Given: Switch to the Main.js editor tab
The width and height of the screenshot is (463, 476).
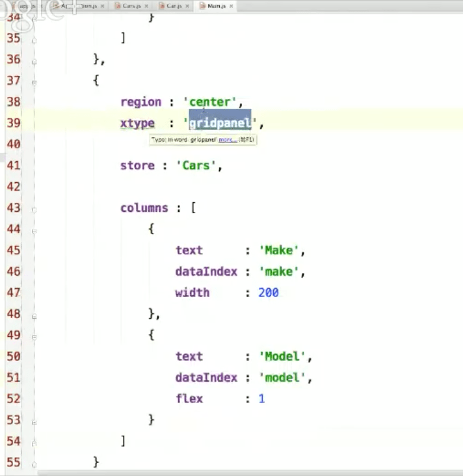Looking at the screenshot, I should coord(216,6).
